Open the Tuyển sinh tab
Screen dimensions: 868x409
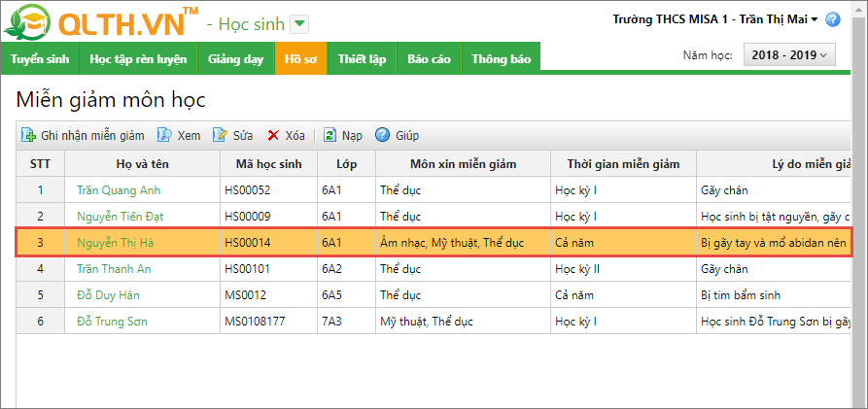(40, 59)
